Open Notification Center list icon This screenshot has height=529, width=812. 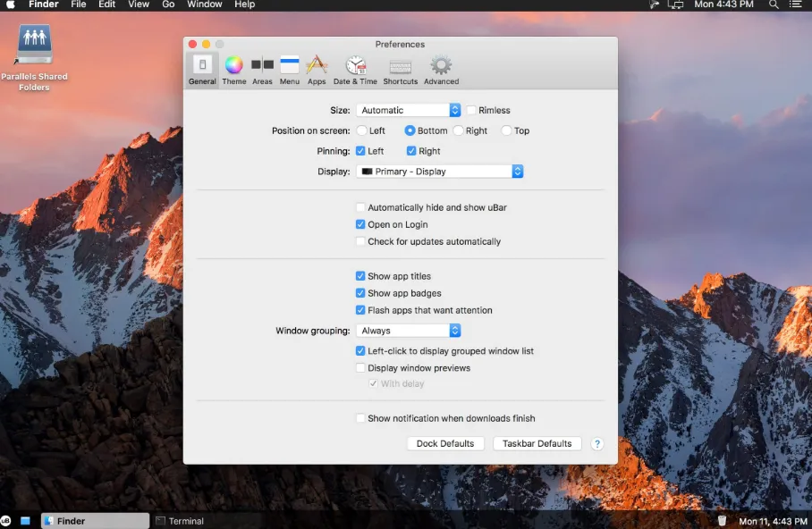796,4
